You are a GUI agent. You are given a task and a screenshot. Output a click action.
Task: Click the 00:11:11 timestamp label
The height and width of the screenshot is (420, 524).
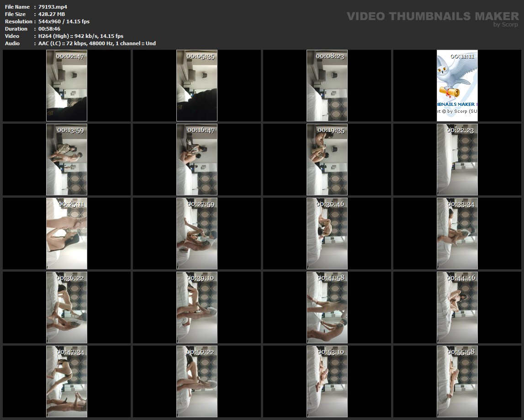point(462,56)
